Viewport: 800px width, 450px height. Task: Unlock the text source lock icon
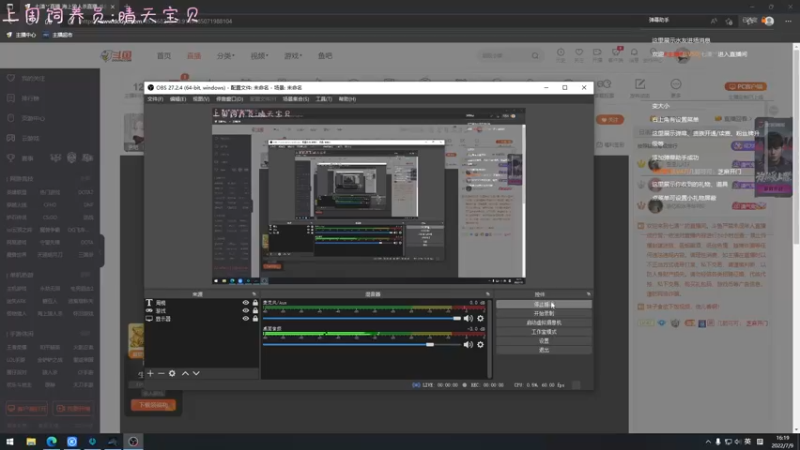click(x=255, y=303)
